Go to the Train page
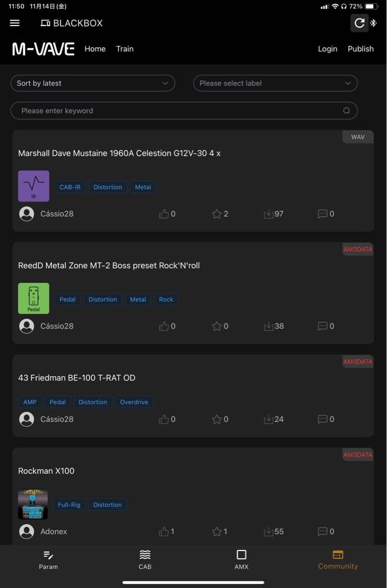 click(125, 49)
